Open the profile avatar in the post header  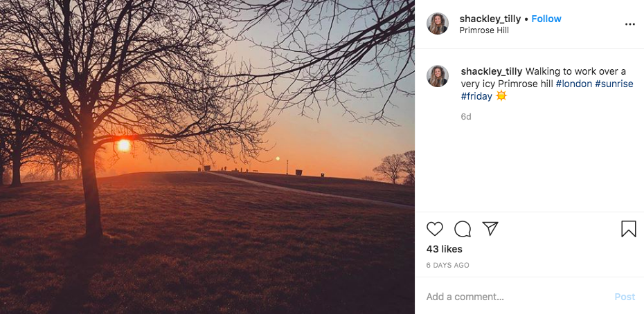tap(438, 24)
